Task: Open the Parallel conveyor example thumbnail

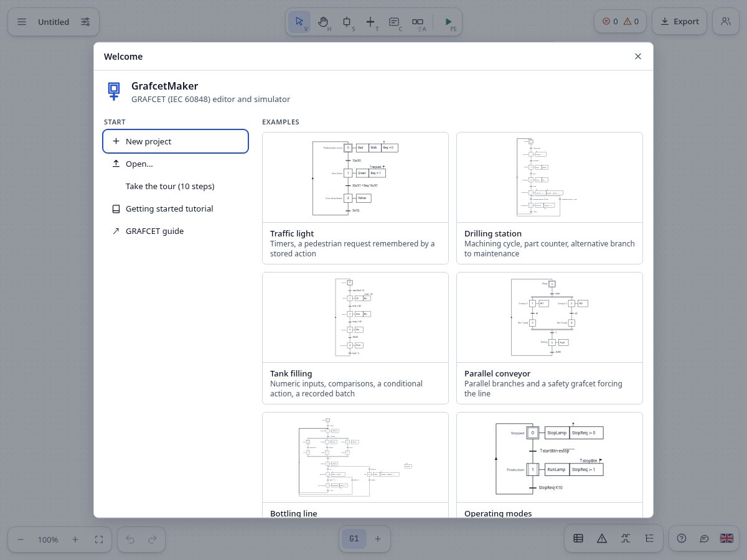Action: pos(550,317)
